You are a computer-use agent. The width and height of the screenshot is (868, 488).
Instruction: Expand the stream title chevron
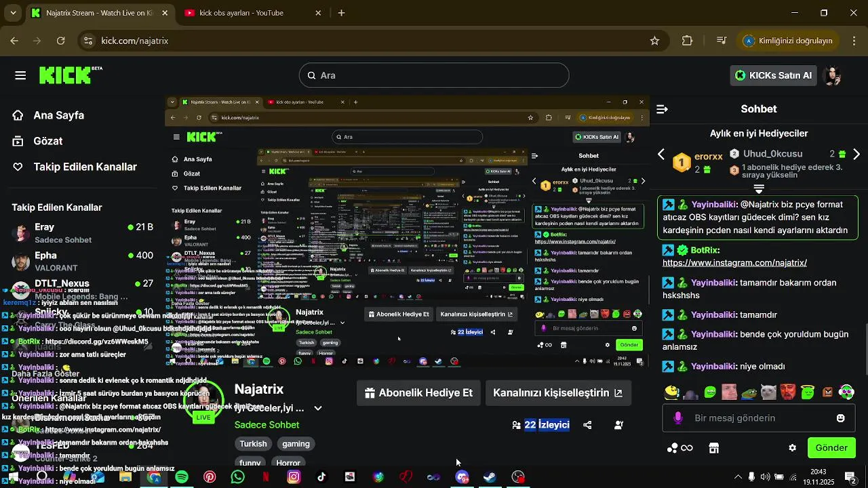tap(317, 408)
